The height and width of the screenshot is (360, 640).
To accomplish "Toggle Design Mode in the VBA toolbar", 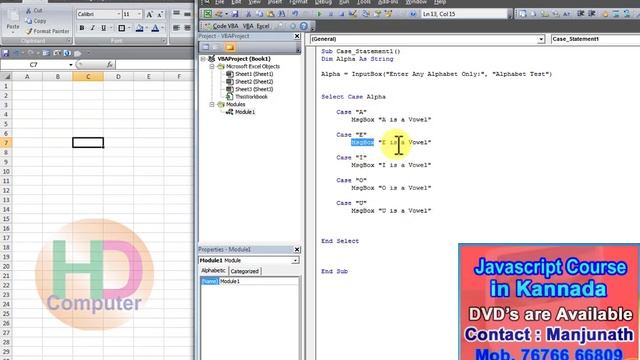I will [353, 14].
